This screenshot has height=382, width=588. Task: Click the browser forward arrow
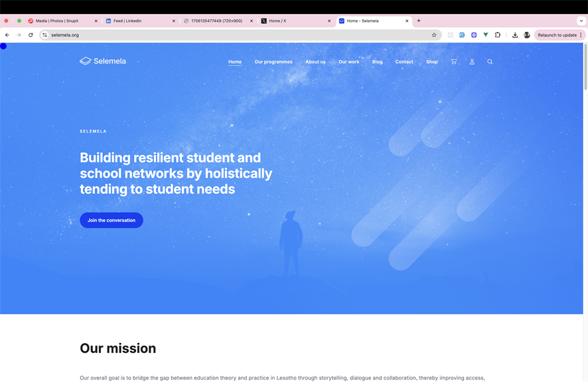(x=19, y=35)
